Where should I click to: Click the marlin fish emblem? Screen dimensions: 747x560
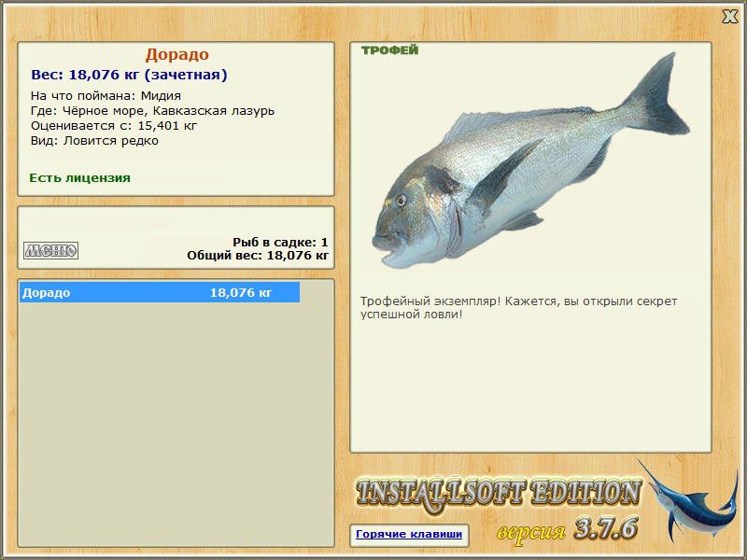pos(686,500)
